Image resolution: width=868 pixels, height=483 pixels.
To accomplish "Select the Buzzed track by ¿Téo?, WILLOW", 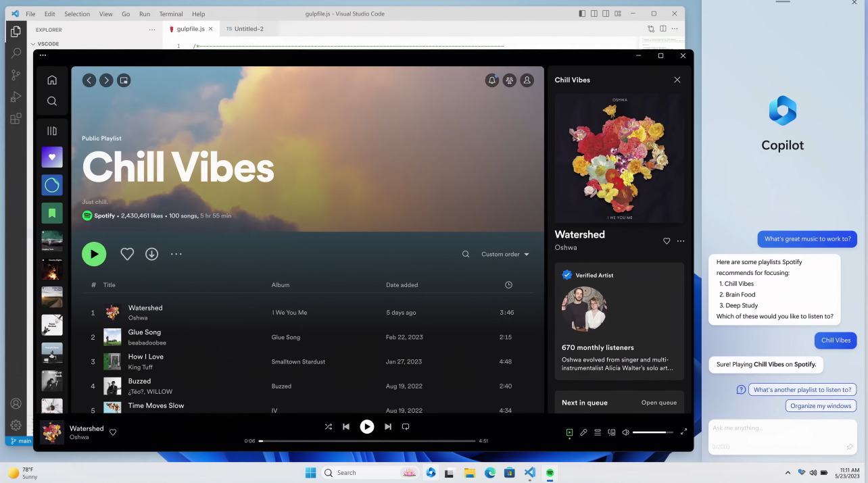I will click(139, 381).
